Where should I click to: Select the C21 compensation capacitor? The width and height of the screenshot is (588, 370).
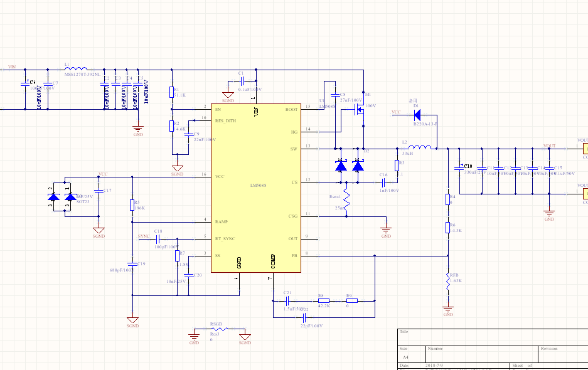tap(287, 300)
